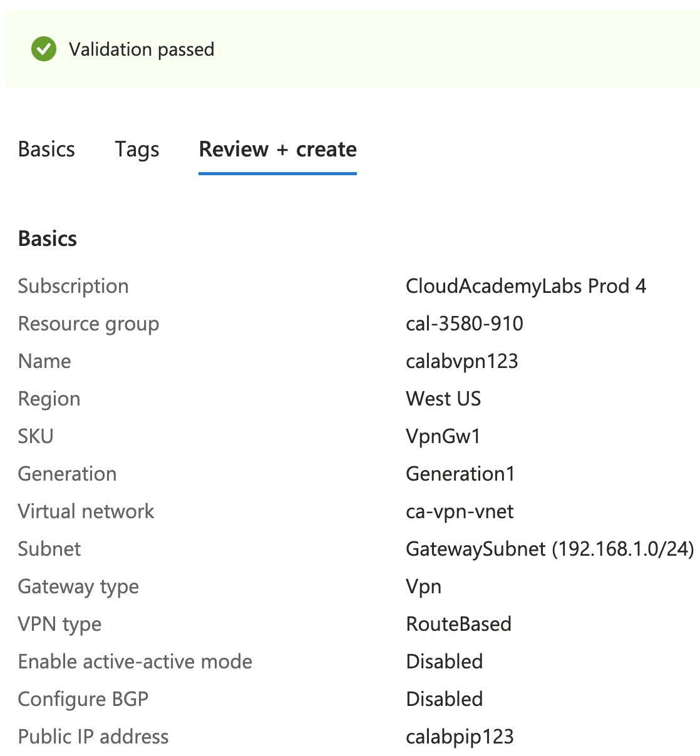Select public IP address value calabpip123
Image resolution: width=700 pixels, height=756 pixels.
pyautogui.click(x=460, y=737)
